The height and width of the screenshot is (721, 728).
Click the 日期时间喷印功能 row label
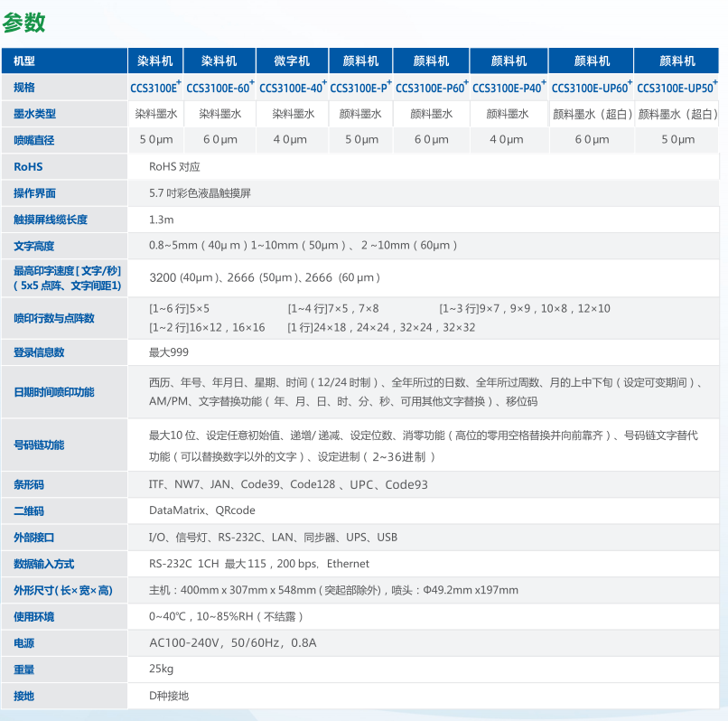coord(54,392)
